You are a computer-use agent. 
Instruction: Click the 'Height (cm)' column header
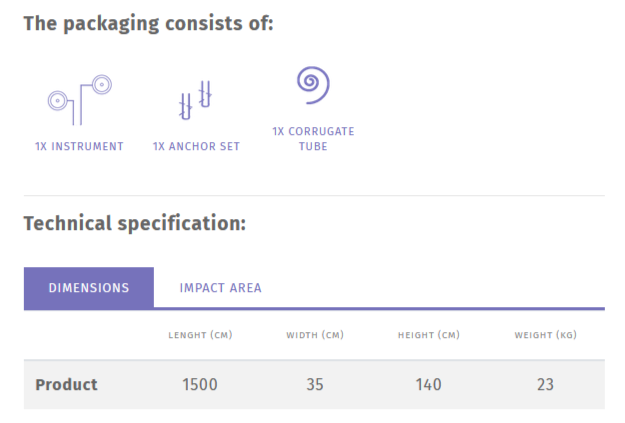tap(429, 335)
